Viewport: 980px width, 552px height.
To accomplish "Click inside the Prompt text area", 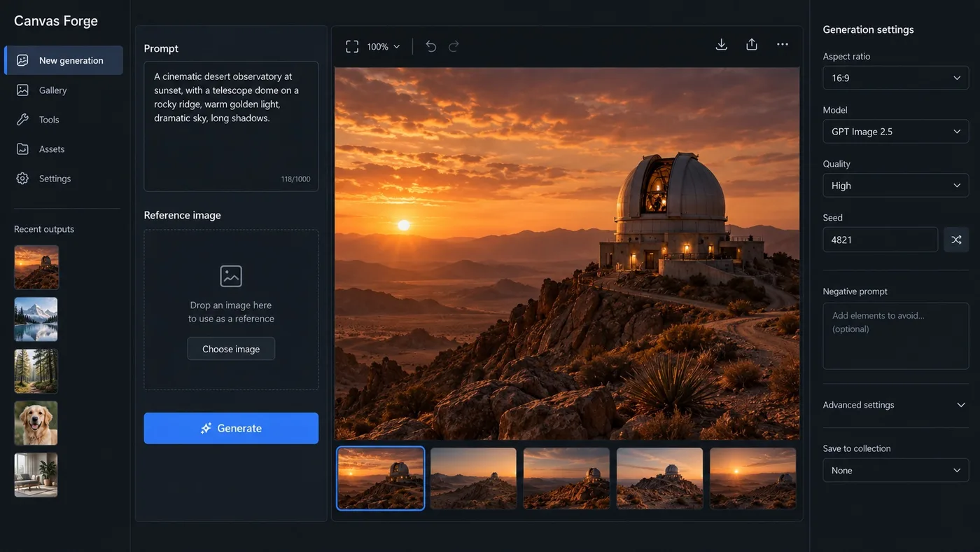I will 231,126.
